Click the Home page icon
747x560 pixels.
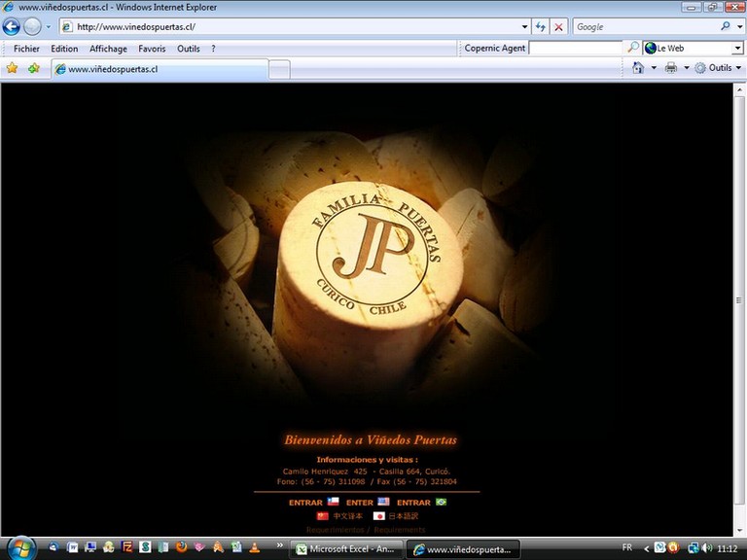click(638, 68)
